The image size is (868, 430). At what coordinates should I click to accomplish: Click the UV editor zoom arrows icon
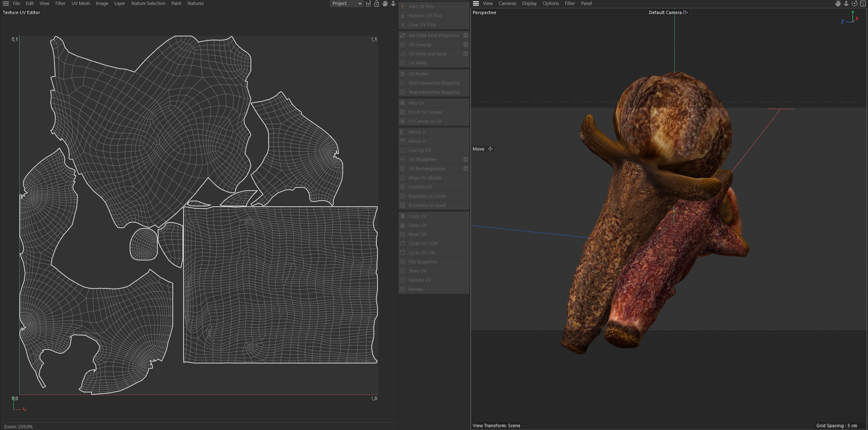pyautogui.click(x=393, y=3)
